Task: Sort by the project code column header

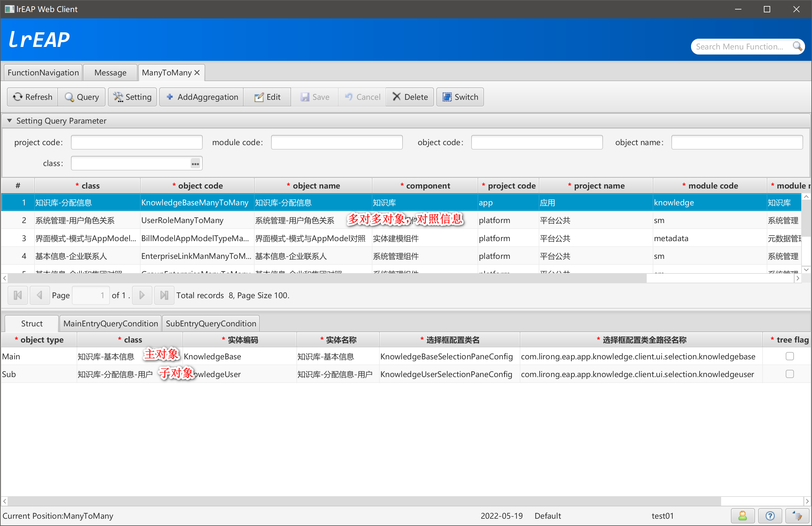Action: 508,185
